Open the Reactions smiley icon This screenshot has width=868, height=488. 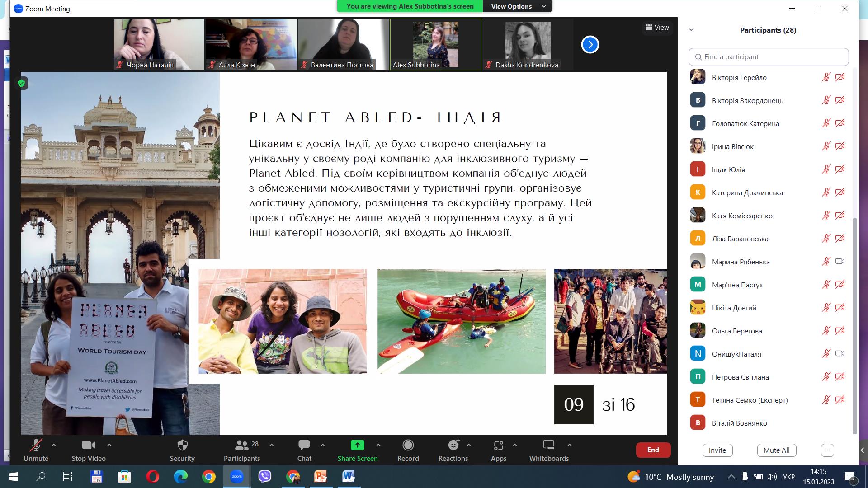(x=453, y=446)
